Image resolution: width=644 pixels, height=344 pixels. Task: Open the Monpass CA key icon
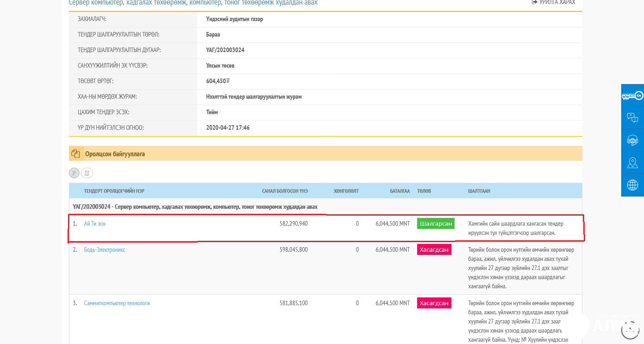[x=633, y=95]
